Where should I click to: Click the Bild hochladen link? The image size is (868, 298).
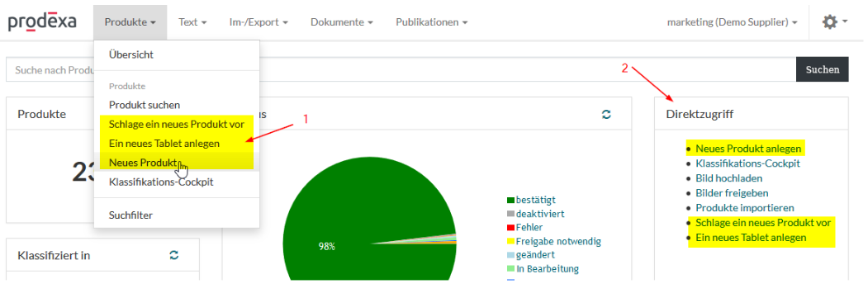tap(729, 178)
